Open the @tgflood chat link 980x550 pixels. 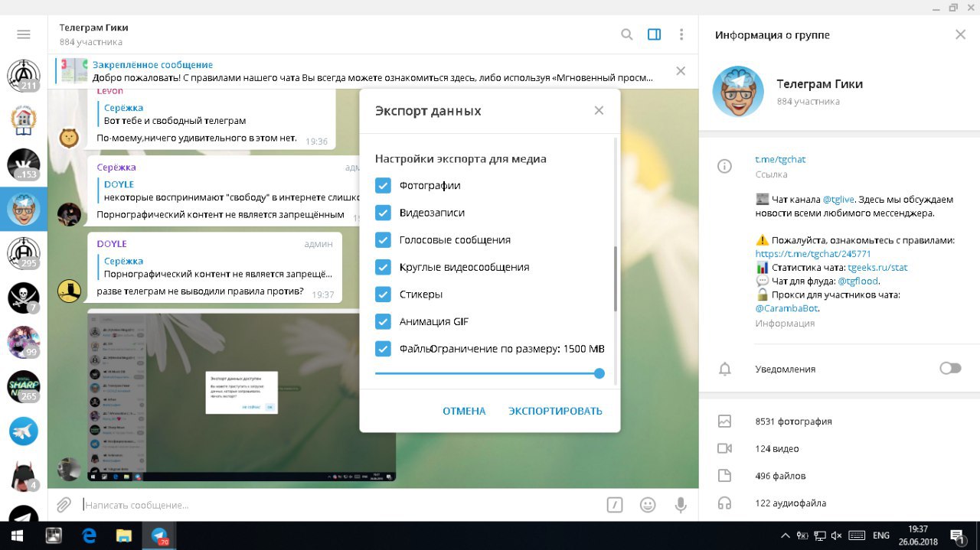tap(857, 281)
